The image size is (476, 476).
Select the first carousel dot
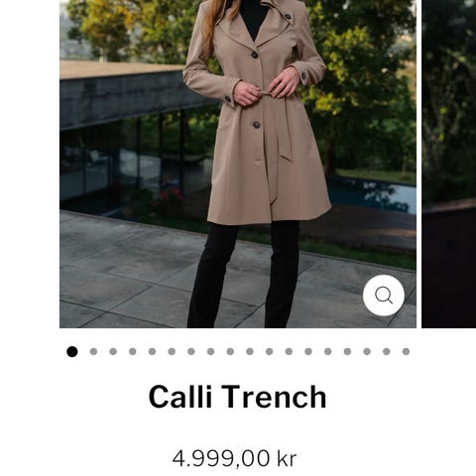click(x=72, y=351)
